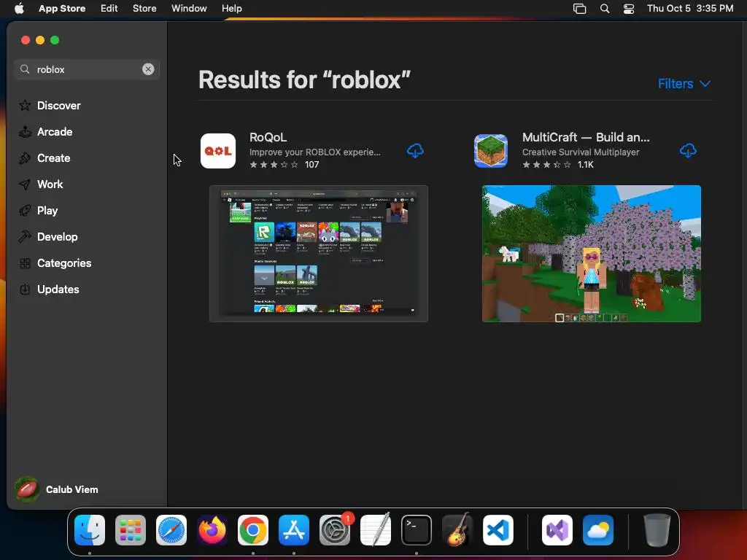Viewport: 747px width, 560px height.
Task: Click the MultiCraft rating count 1.1K
Action: (586, 165)
